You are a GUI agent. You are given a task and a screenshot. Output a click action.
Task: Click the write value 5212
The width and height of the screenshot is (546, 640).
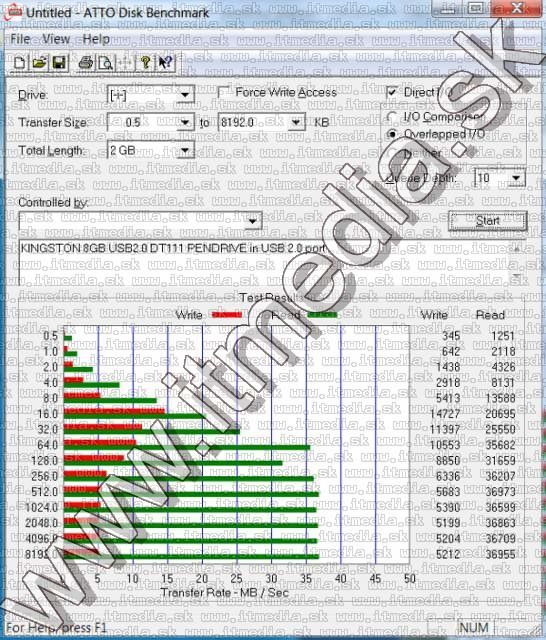[448, 554]
